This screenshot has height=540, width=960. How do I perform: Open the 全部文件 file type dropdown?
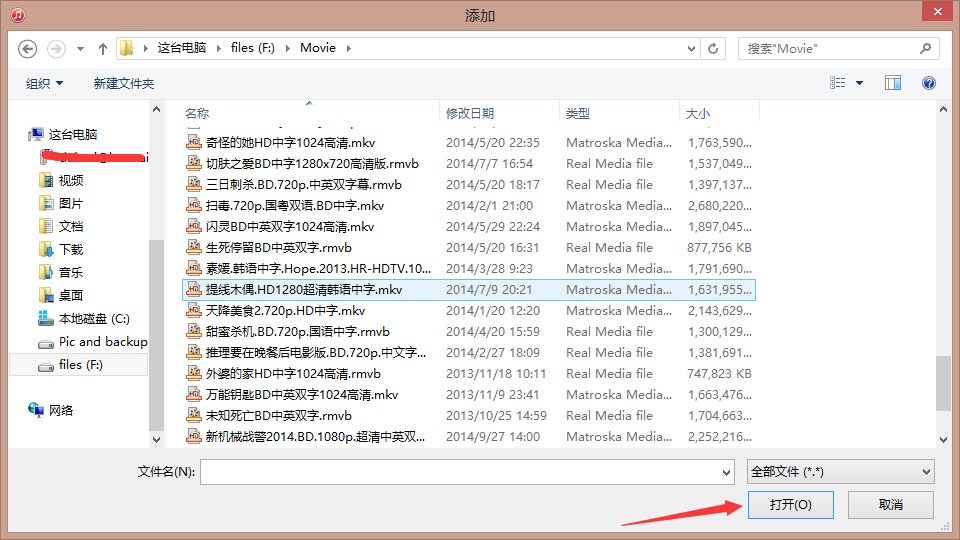[840, 472]
